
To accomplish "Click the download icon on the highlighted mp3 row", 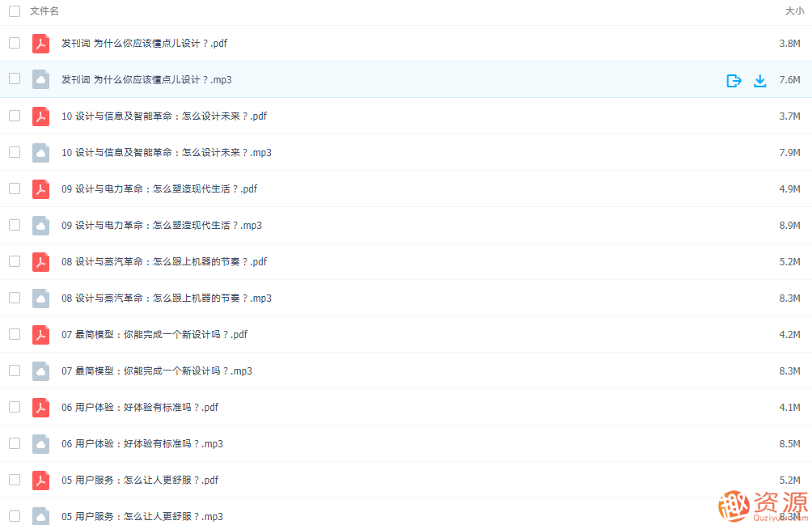I will point(759,80).
